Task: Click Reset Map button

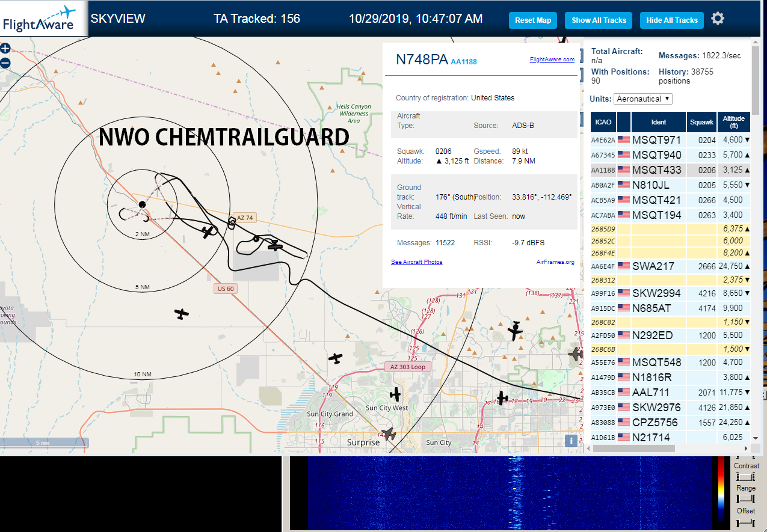Action: pos(533,20)
